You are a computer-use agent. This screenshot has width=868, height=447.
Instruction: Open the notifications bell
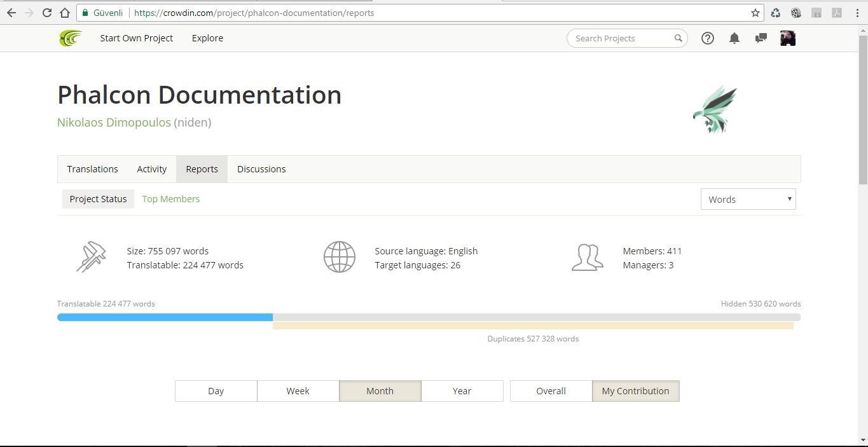click(734, 38)
